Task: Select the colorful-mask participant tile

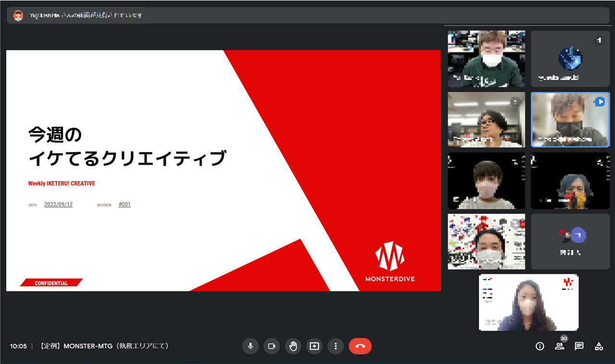Action: point(570,181)
